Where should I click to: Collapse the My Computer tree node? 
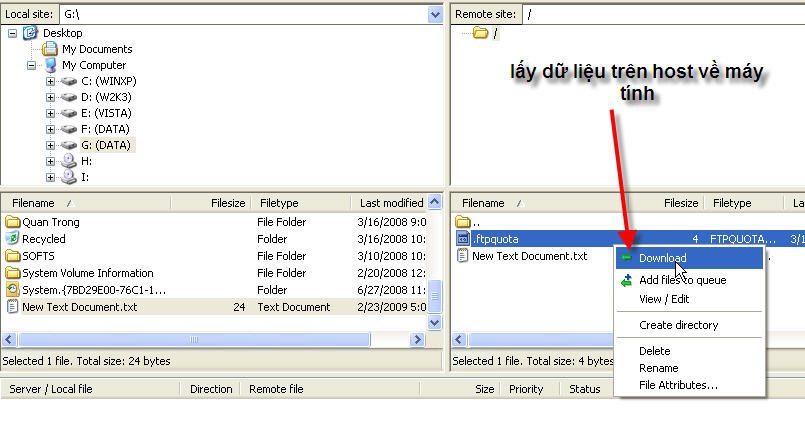pos(32,65)
